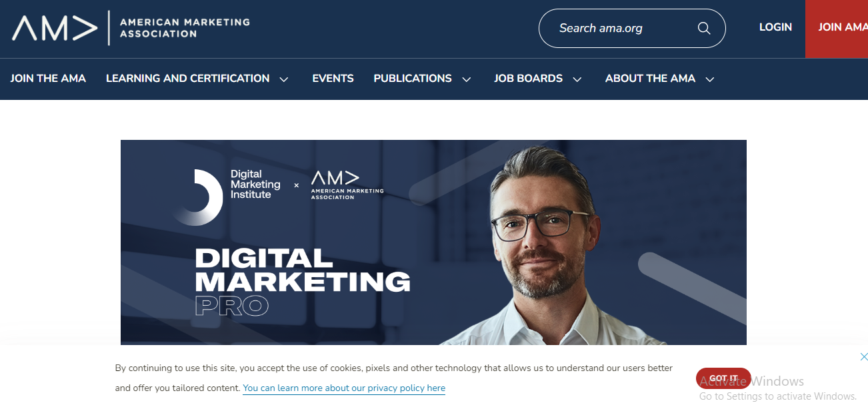Click the search magnifier icon
868x409 pixels.
tap(704, 28)
